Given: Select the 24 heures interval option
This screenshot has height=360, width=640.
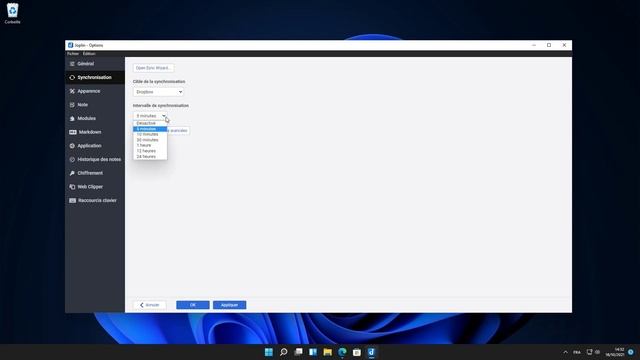Looking at the screenshot, I should [x=150, y=157].
